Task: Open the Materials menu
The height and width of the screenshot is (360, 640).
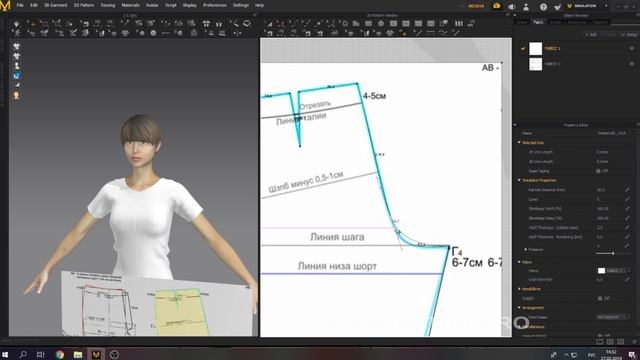Action: (x=130, y=5)
